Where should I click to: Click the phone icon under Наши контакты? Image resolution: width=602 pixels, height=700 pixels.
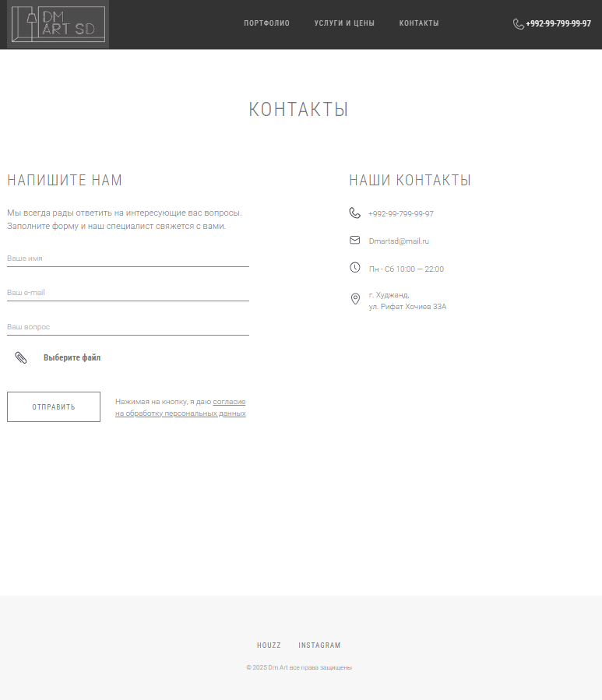[x=355, y=213]
